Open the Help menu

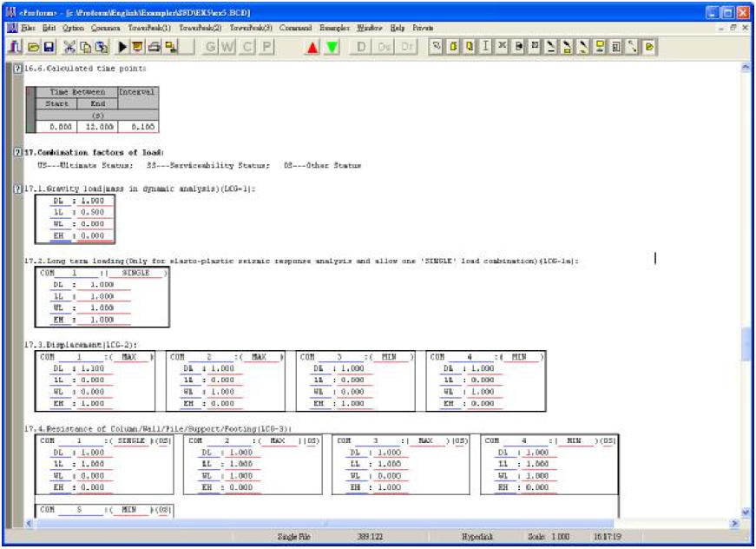[x=398, y=28]
